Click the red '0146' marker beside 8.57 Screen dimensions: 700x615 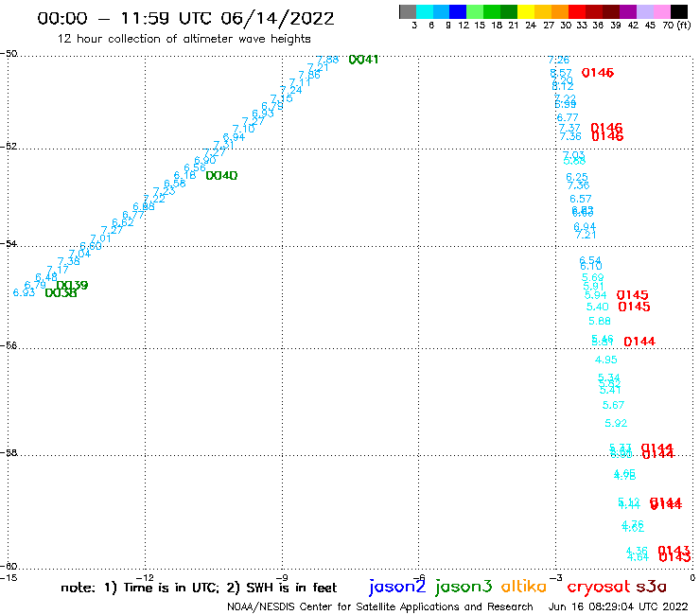597,72
